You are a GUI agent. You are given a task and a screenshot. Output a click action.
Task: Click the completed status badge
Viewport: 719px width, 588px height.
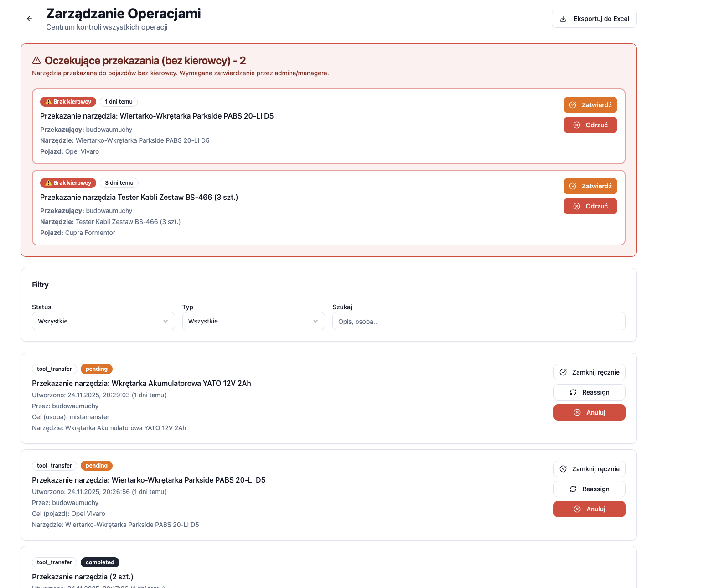[100, 562]
